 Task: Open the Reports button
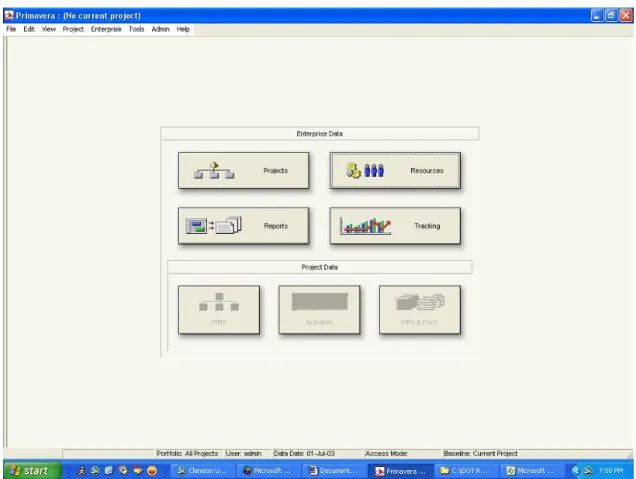[x=243, y=226]
